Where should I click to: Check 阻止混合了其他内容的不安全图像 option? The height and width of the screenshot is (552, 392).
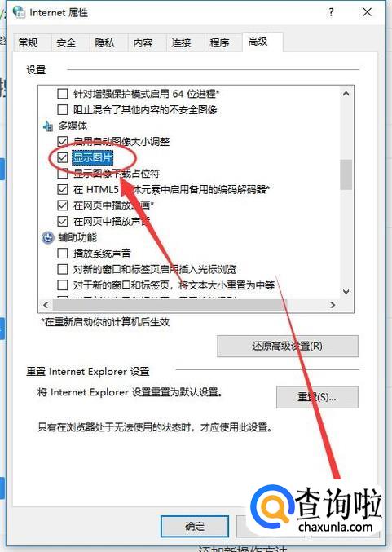(63, 109)
